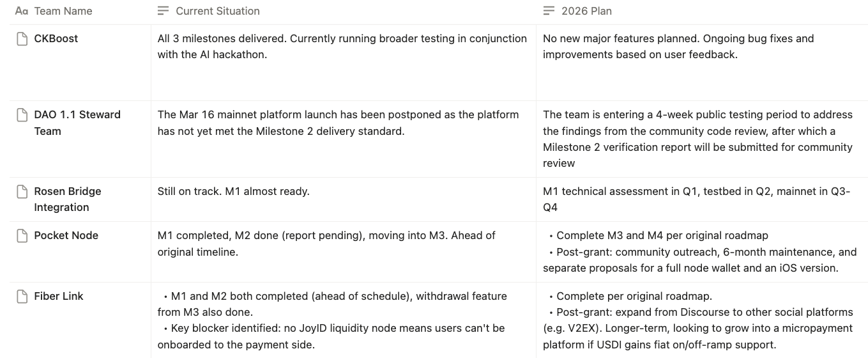This screenshot has height=358, width=868.
Task: Click the page icon next to Pocket Node
Action: coord(22,236)
